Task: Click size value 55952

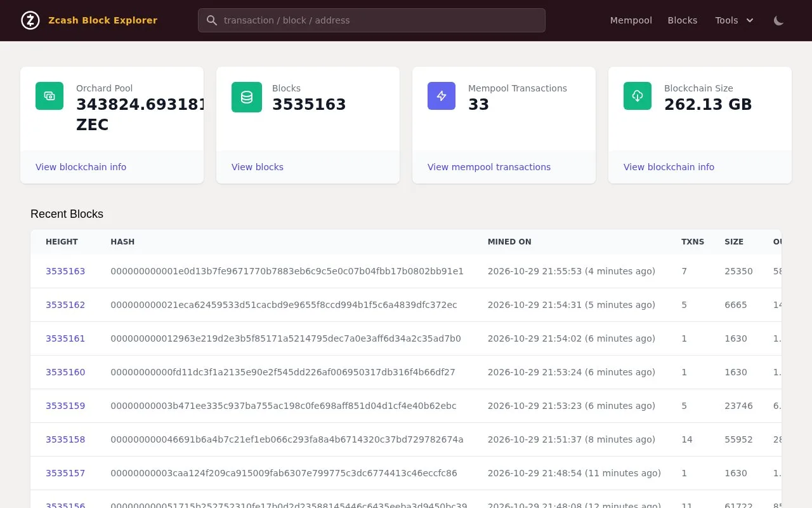Action: 738,439
